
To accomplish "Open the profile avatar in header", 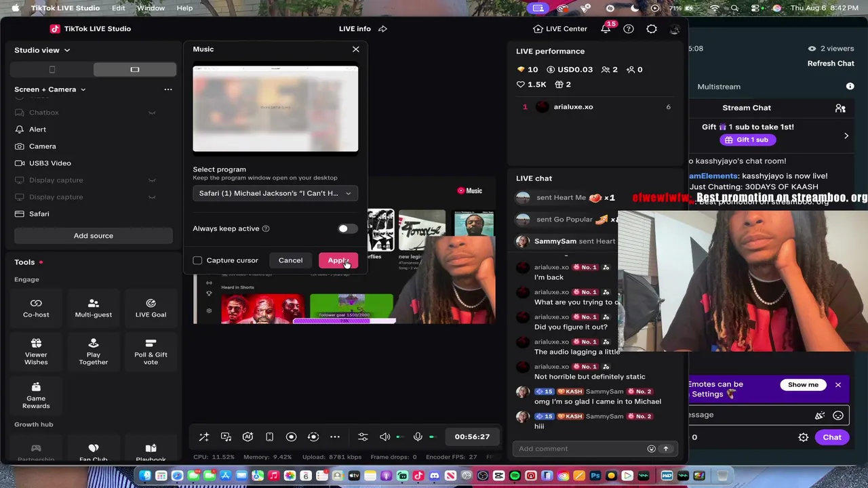I will pyautogui.click(x=674, y=29).
